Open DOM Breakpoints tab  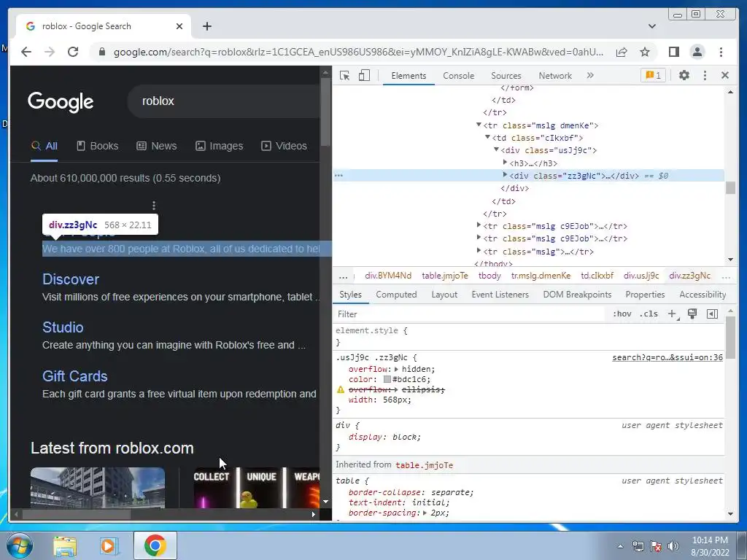577,295
